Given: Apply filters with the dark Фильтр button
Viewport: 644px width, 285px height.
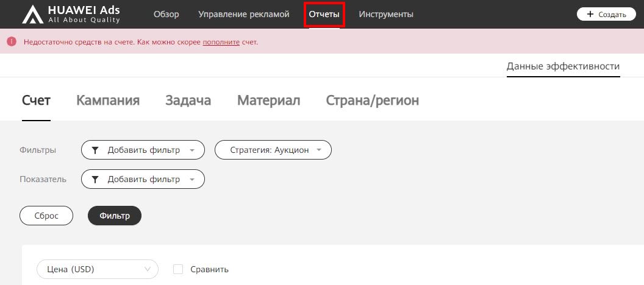Looking at the screenshot, I should point(115,216).
